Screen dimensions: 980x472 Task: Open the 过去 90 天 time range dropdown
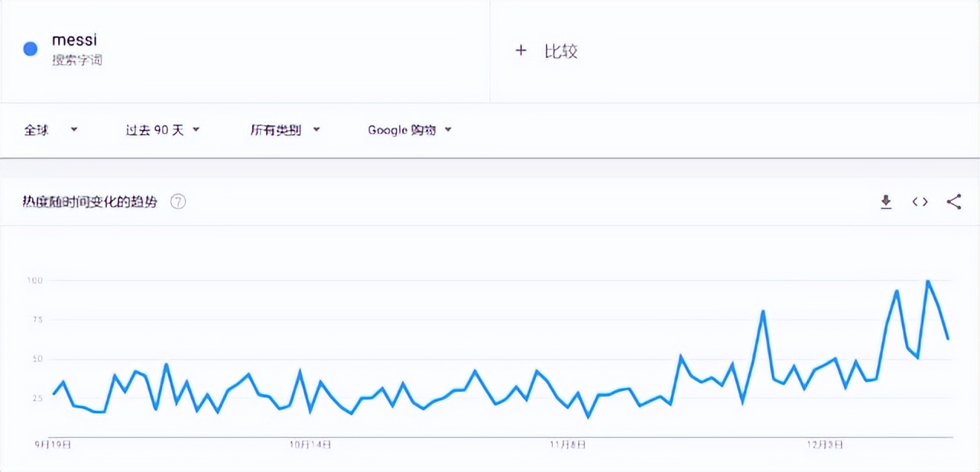(162, 130)
